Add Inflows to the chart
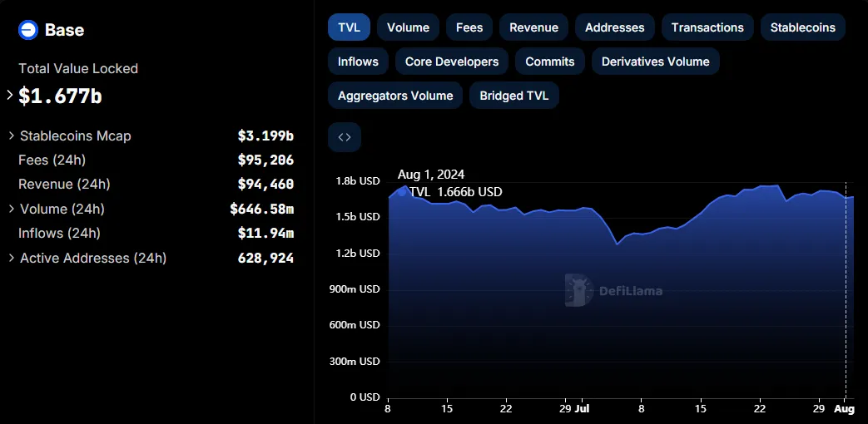Viewport: 868px width, 424px height. pos(358,62)
